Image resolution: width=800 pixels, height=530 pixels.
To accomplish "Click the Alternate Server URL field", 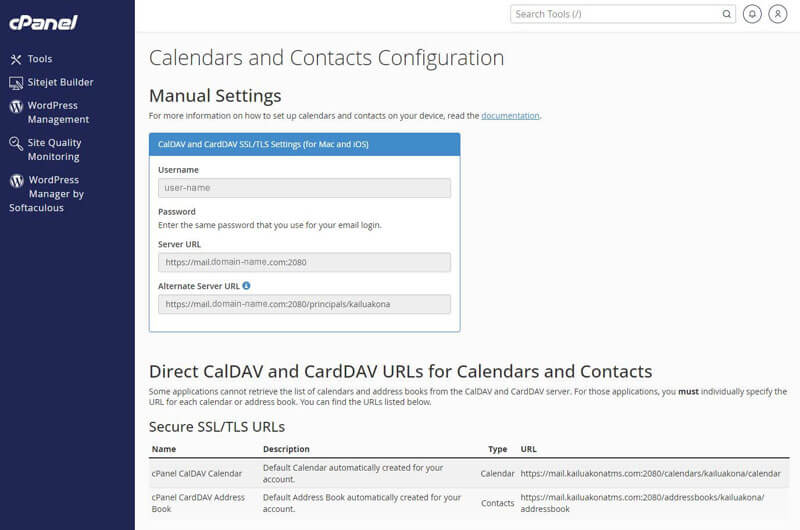I will click(x=304, y=305).
